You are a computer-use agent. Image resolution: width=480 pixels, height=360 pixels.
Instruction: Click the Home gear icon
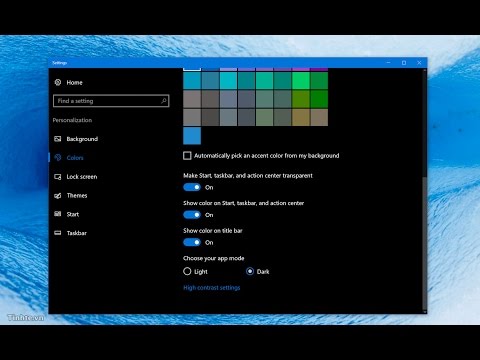coord(58,82)
